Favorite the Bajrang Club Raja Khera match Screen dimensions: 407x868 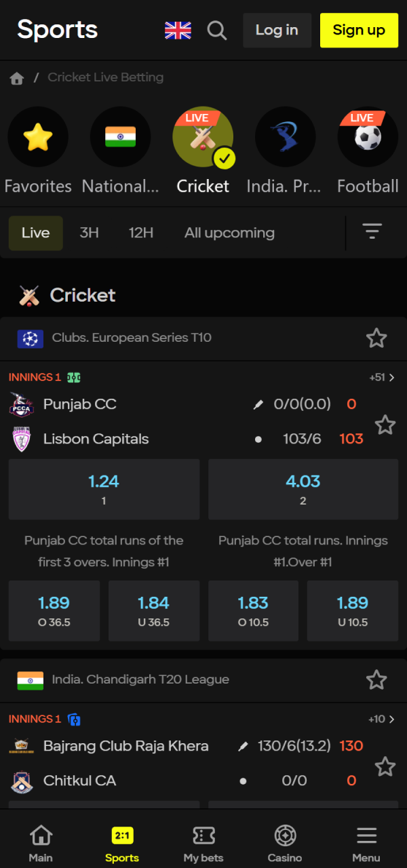(x=385, y=766)
